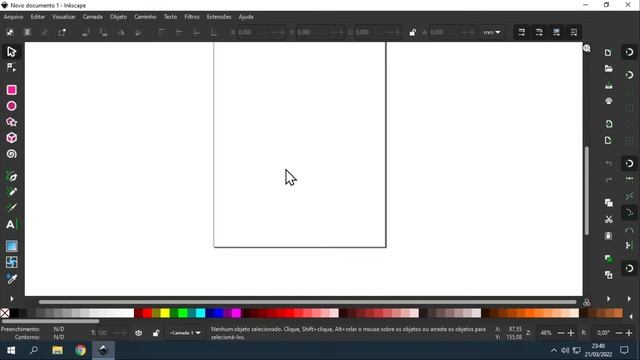Pick the magenta palette swatch

(236, 313)
